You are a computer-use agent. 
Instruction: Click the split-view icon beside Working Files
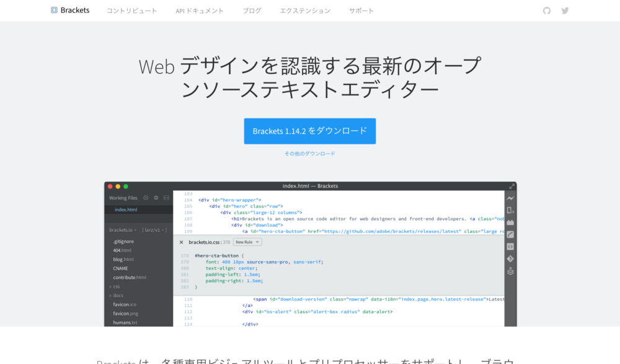166,198
